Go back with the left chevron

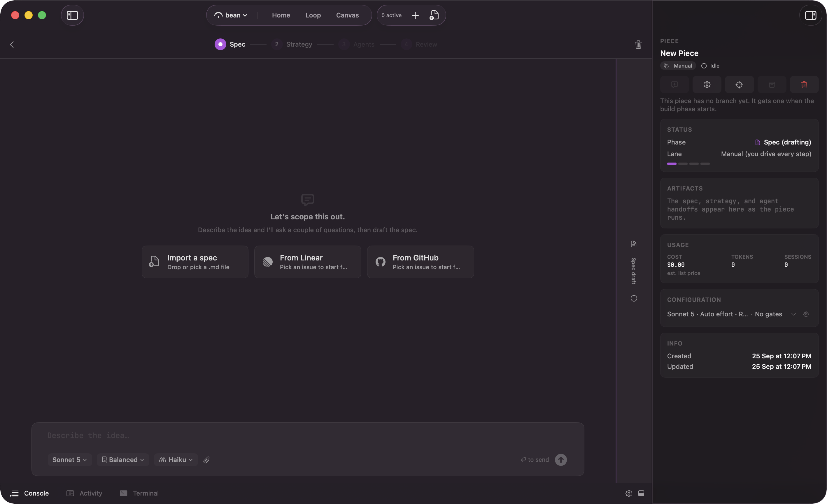click(12, 44)
